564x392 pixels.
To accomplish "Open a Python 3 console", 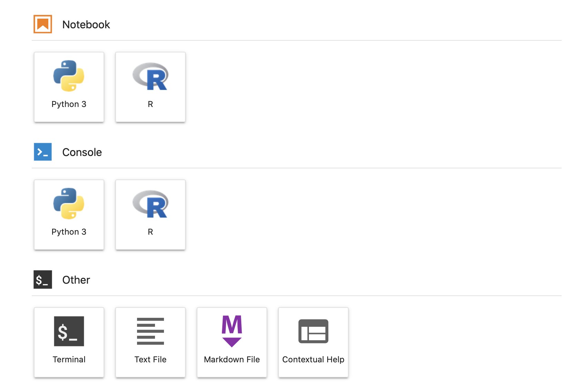I will (x=69, y=215).
